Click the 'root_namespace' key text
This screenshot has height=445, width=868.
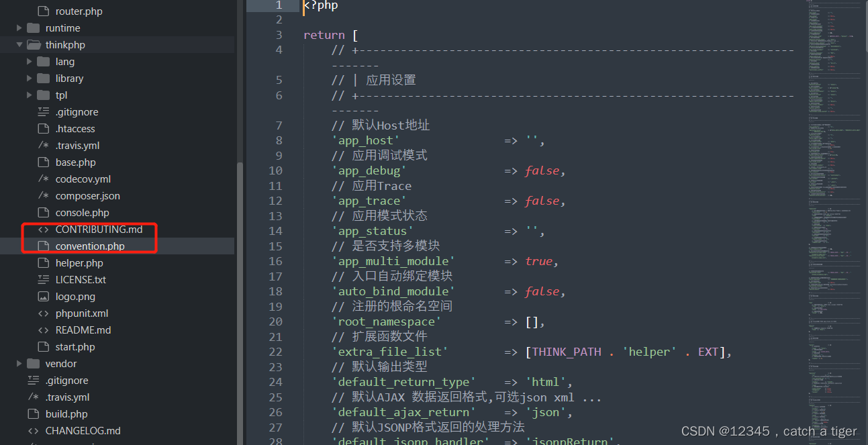386,322
